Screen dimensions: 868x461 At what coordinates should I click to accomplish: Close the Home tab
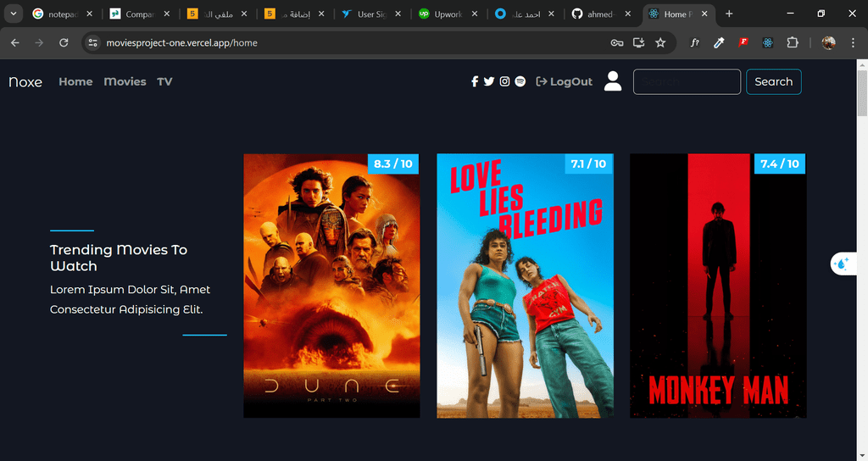[x=704, y=14]
